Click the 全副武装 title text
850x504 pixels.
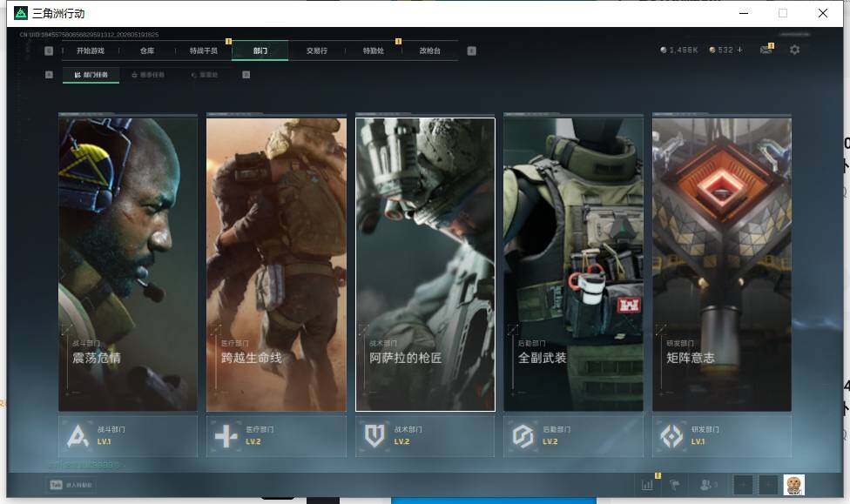tap(542, 358)
